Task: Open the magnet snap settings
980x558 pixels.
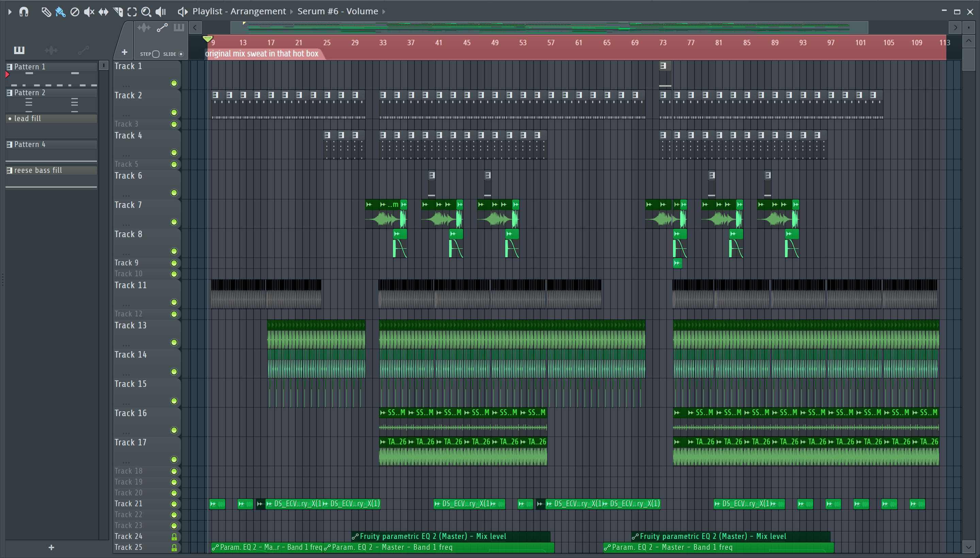Action: (24, 12)
